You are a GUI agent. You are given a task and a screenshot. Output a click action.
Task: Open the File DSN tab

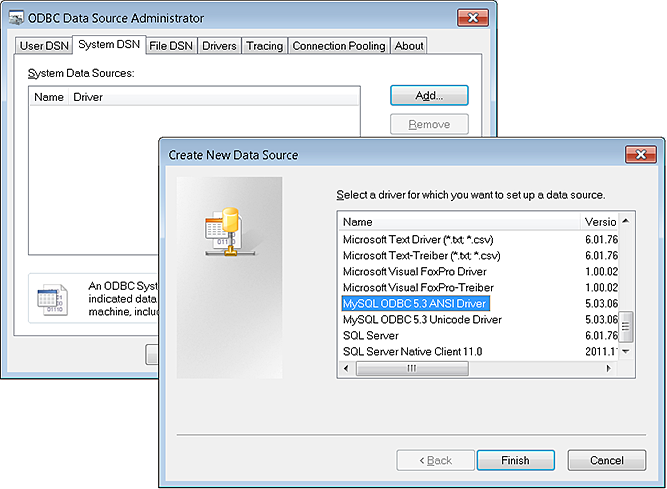[170, 45]
